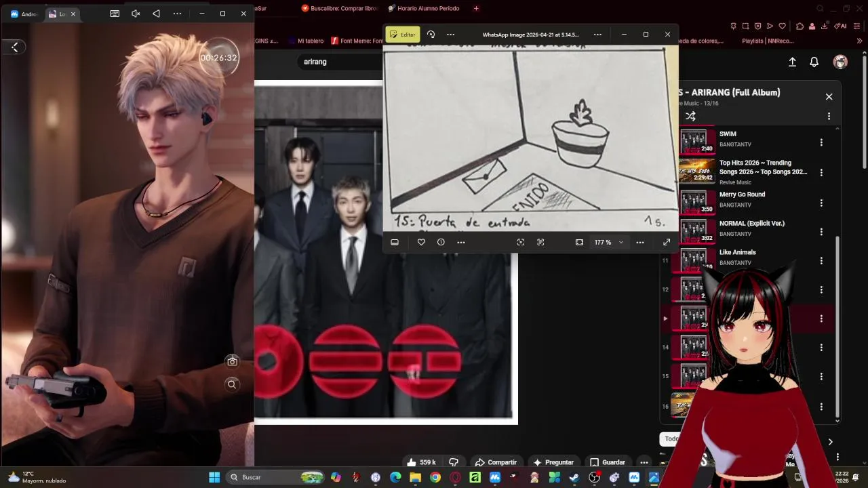This screenshot has width=868, height=488.
Task: Mute the Android emulator volume
Action: click(136, 14)
